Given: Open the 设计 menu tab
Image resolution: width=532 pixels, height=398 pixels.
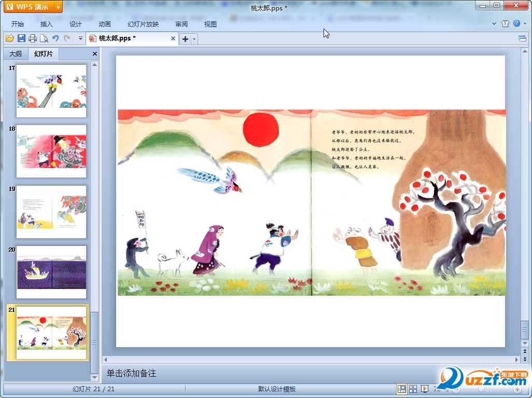Looking at the screenshot, I should [76, 24].
